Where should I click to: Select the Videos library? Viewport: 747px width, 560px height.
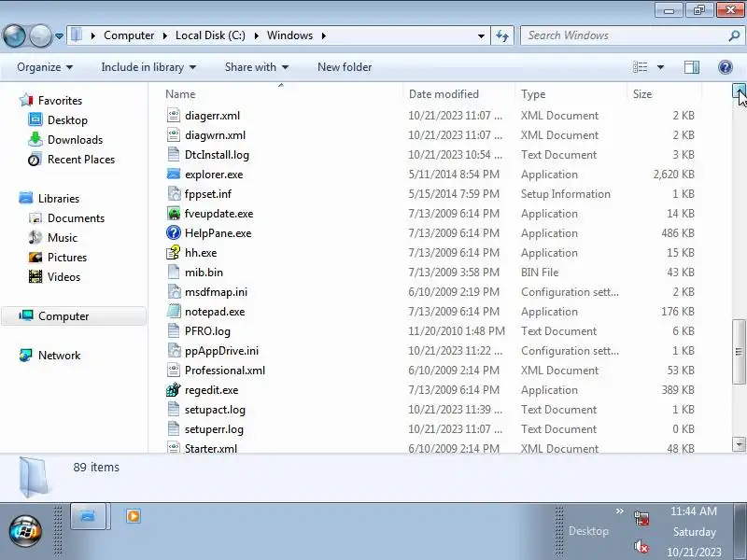click(x=63, y=276)
